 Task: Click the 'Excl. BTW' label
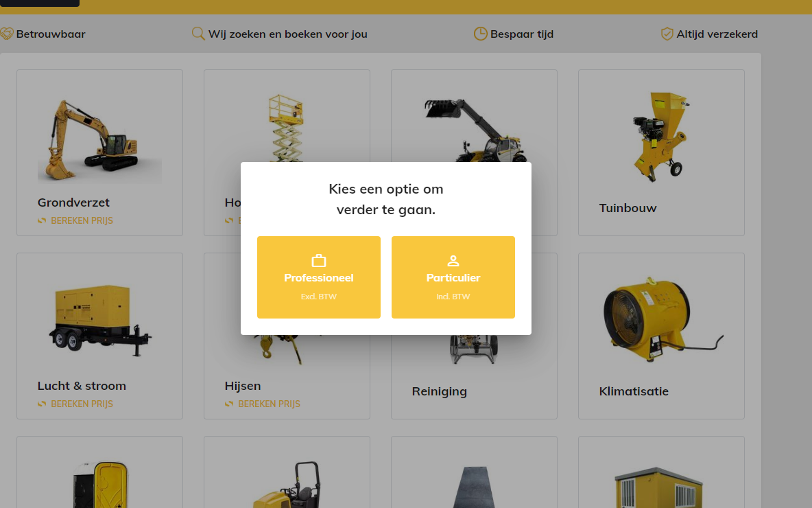318,297
